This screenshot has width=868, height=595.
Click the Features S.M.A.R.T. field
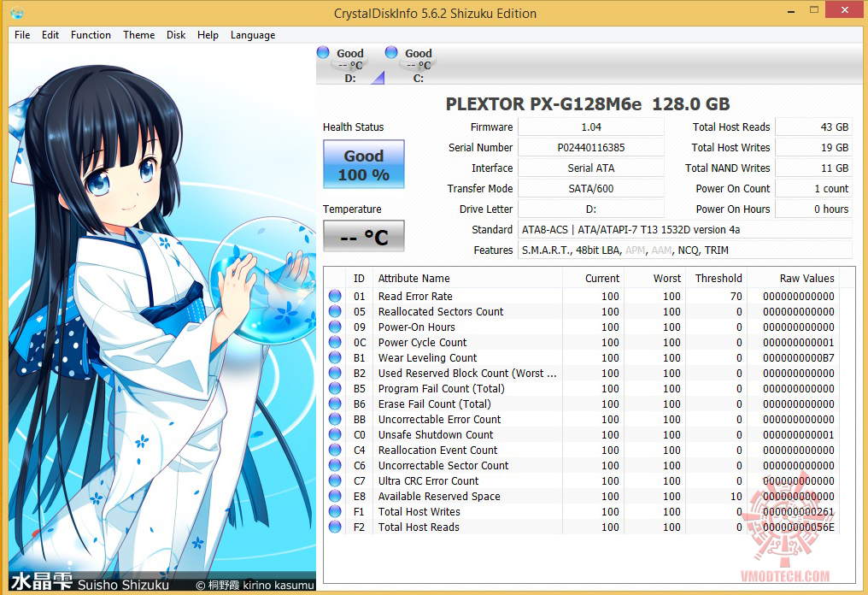pos(685,250)
